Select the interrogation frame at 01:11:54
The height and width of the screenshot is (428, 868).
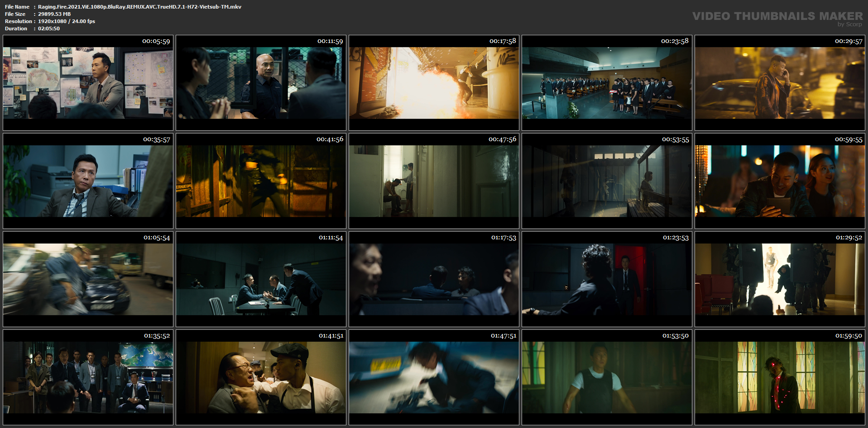261,279
